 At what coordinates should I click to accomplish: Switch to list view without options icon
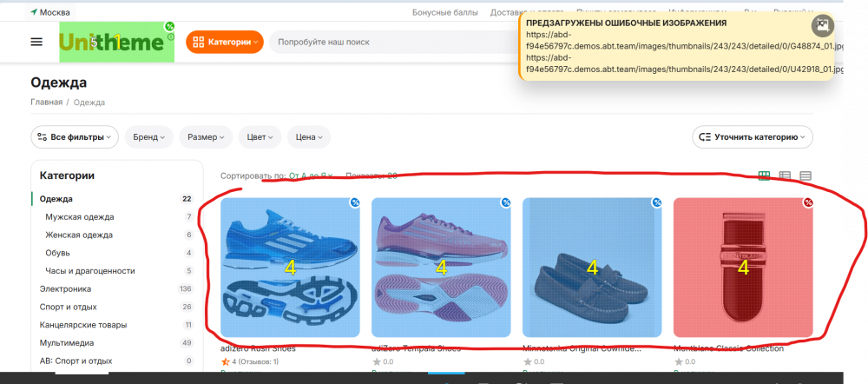785,175
